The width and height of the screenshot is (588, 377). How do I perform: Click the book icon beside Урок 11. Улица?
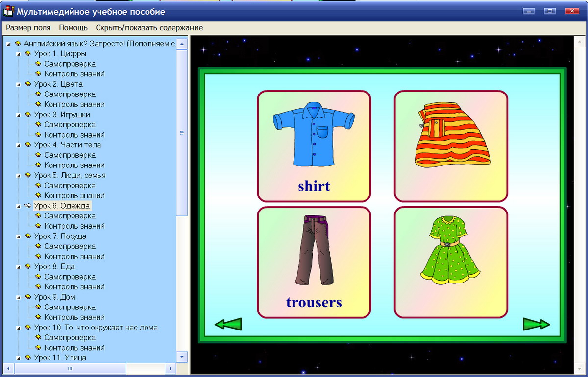[28, 358]
